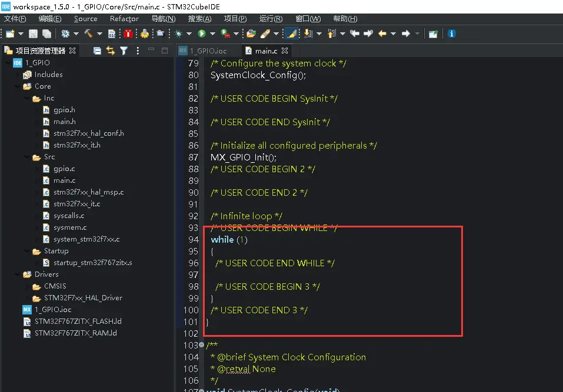Click the white Forward navigation arrow

point(406,33)
